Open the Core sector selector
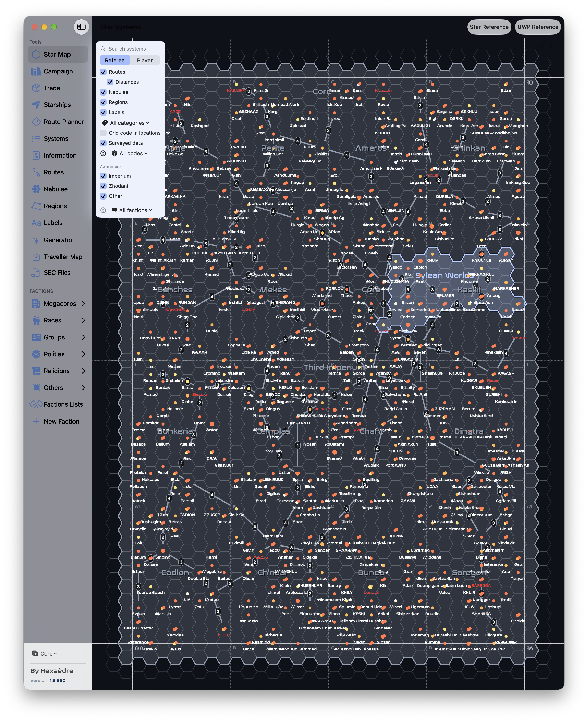The image size is (588, 721). (45, 654)
